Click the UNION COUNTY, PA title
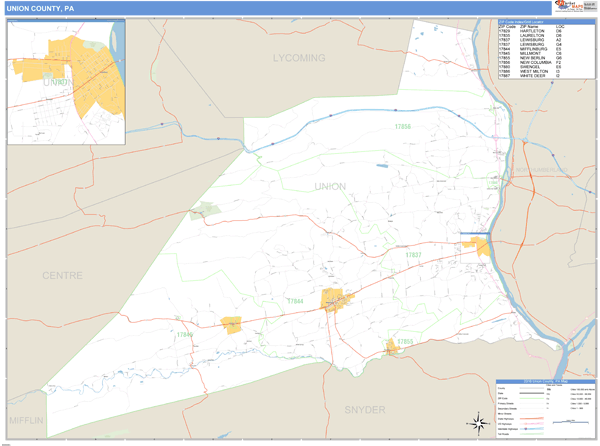The height and width of the screenshot is (446, 600). point(40,8)
